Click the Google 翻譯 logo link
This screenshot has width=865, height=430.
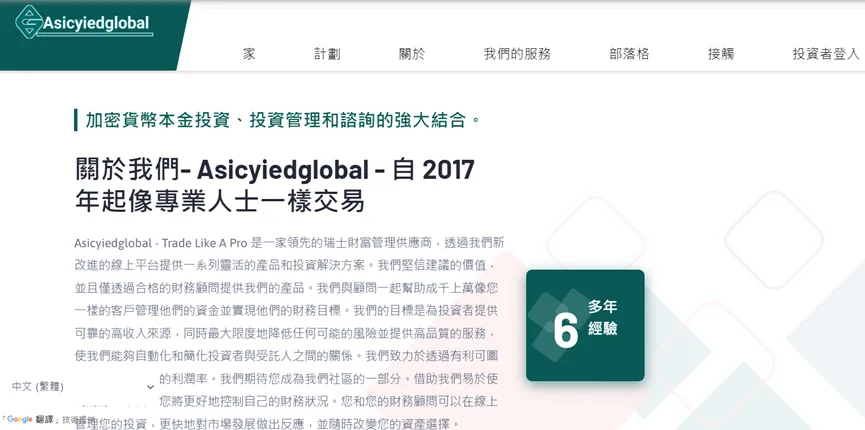pyautogui.click(x=30, y=419)
